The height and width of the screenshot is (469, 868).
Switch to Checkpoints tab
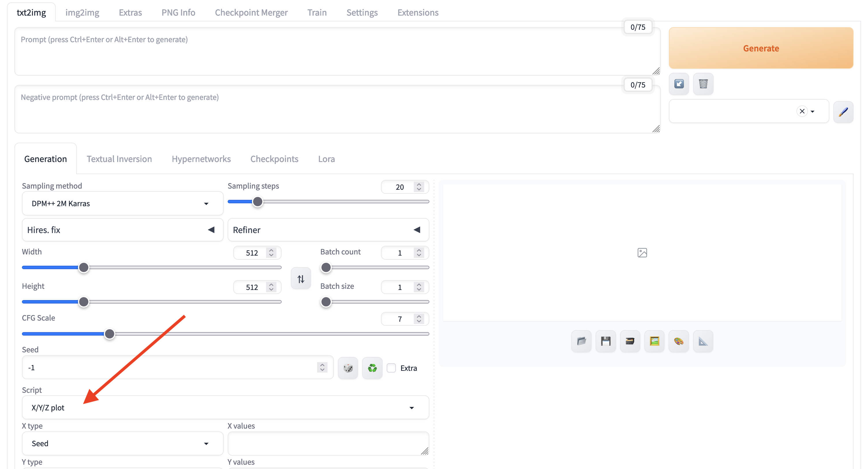(274, 159)
